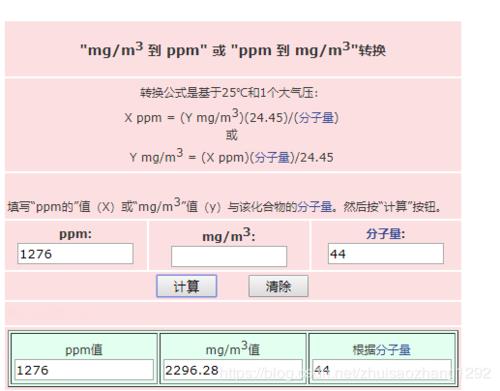This screenshot has height=391, width=500.
Task: Open 分子量 link in the instruction sentence
Action: (x=315, y=207)
